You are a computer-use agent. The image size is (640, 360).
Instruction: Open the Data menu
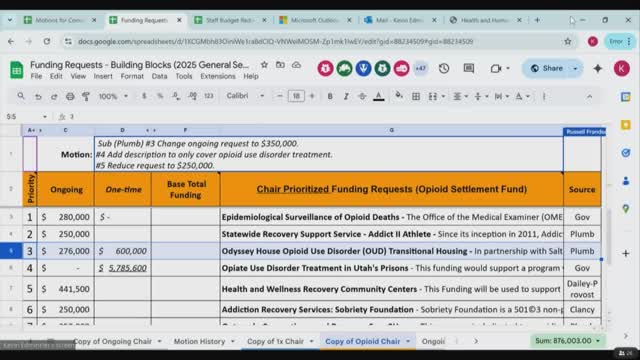point(159,76)
